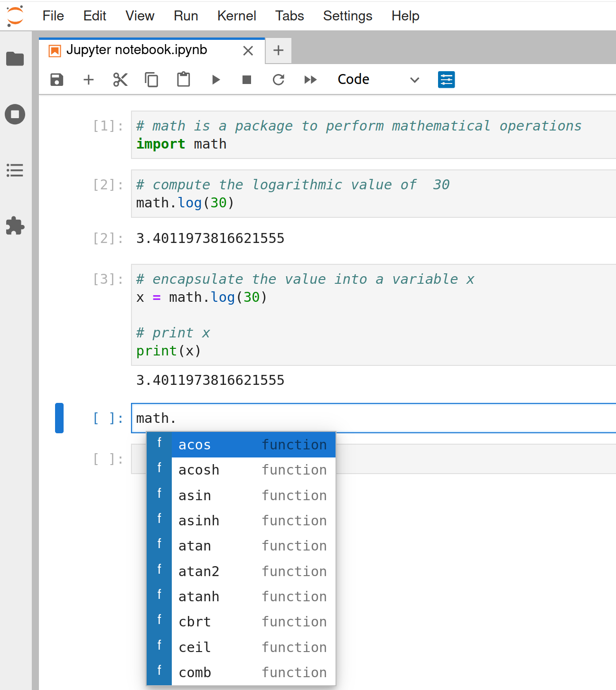Insert a new cell below using plus icon
Image resolution: width=616 pixels, height=690 pixels.
pyautogui.click(x=89, y=80)
